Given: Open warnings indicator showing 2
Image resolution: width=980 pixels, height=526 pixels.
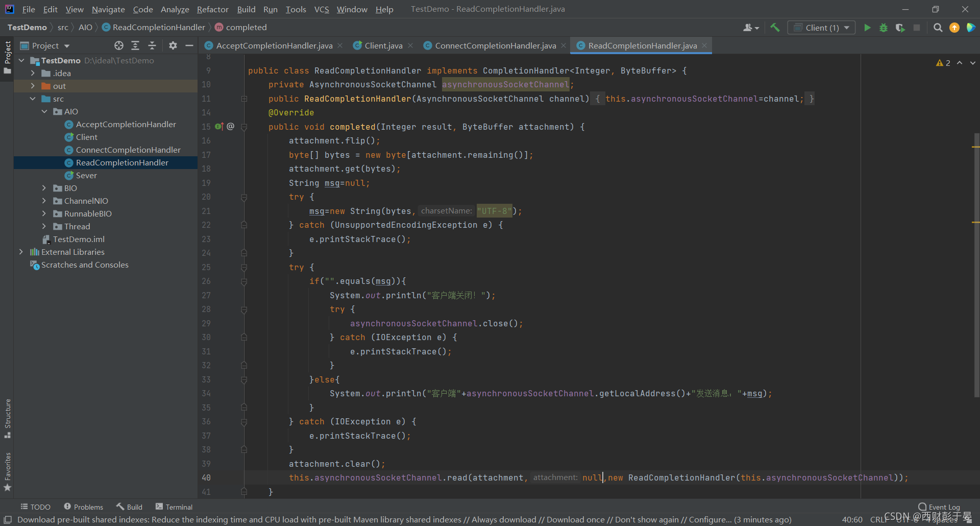Looking at the screenshot, I should [x=943, y=63].
